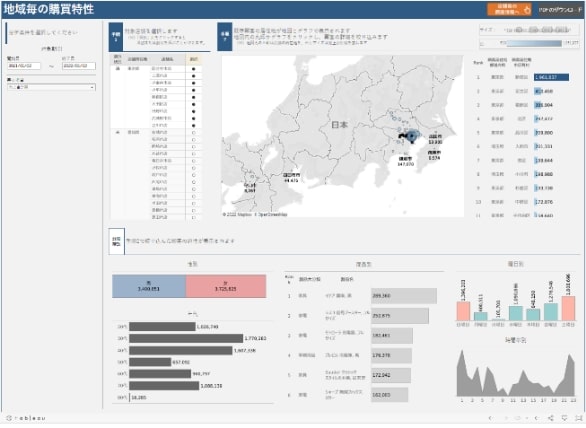The image size is (586, 428).
Task: Collapse the first store group in store table
Action: (117, 69)
